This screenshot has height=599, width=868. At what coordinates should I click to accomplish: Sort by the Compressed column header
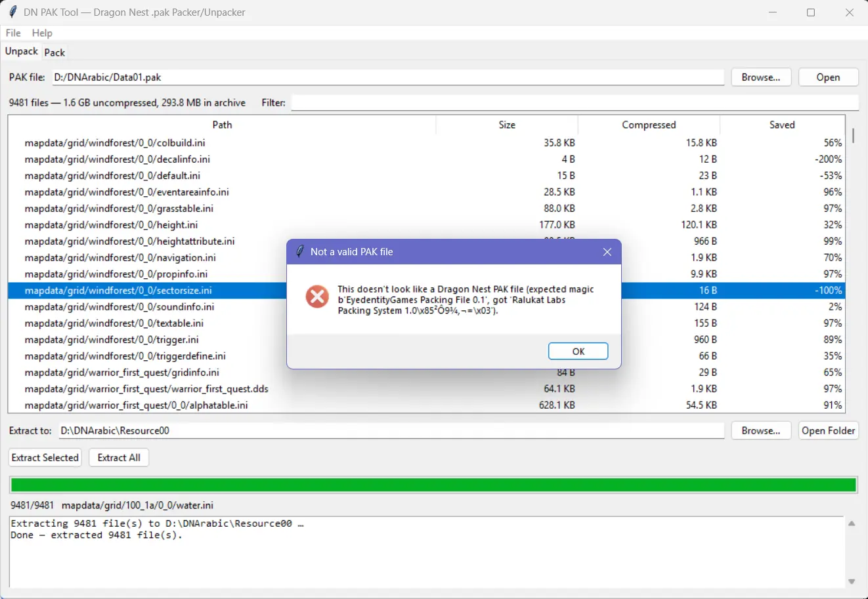click(649, 125)
